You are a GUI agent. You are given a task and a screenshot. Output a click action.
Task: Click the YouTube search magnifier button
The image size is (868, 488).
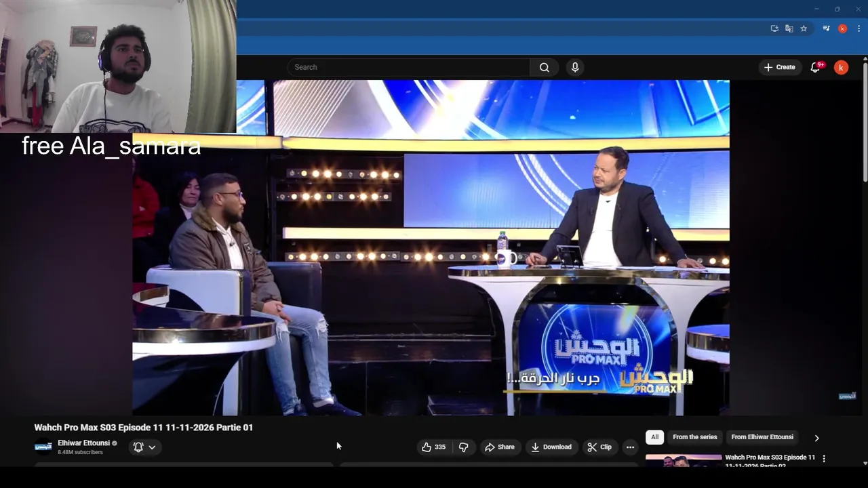pyautogui.click(x=544, y=67)
